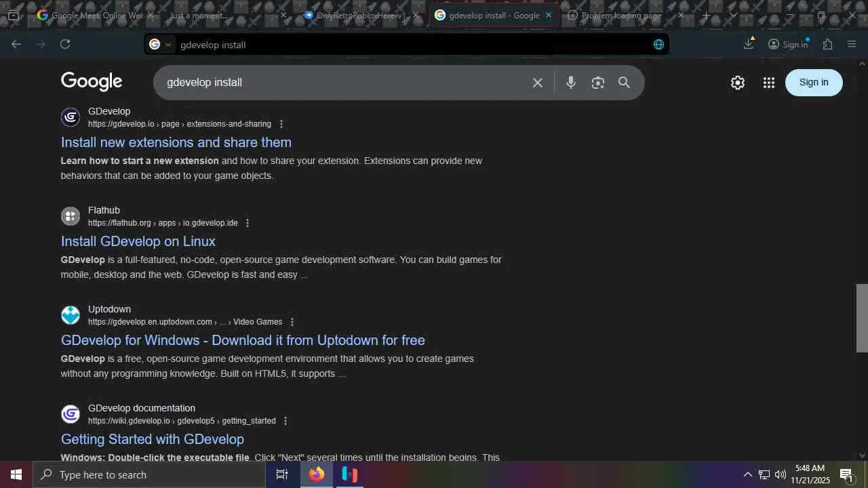This screenshot has height=488, width=868.
Task: Close the Just a moment tab
Action: 283,15
